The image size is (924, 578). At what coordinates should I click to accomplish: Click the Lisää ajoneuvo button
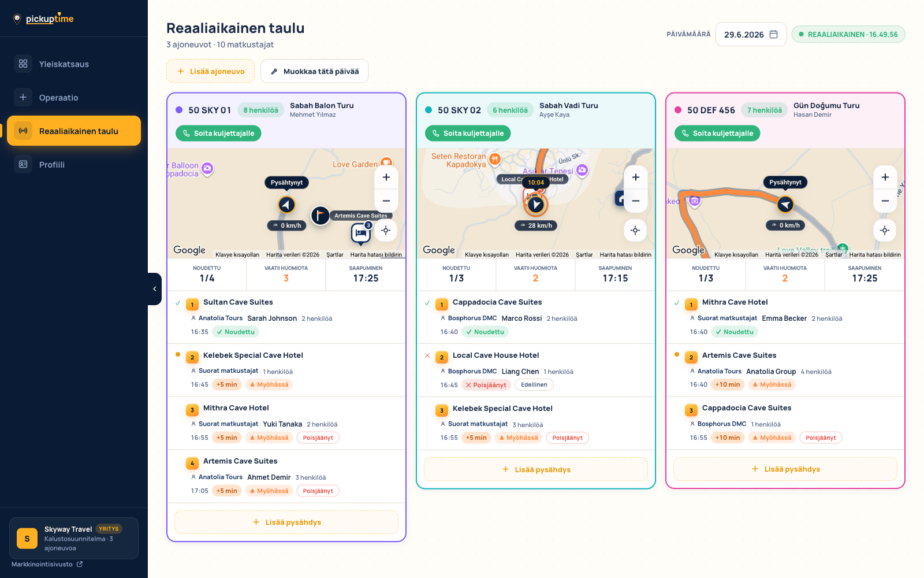[211, 71]
